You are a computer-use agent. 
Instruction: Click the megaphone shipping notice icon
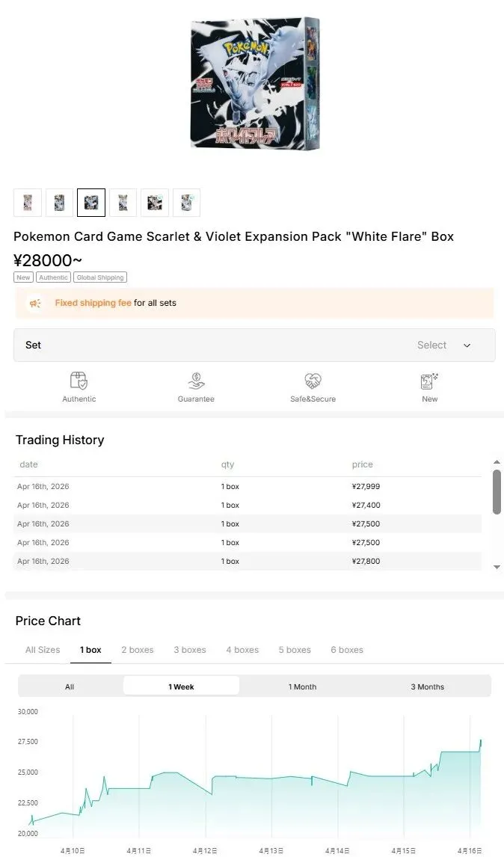tap(34, 303)
